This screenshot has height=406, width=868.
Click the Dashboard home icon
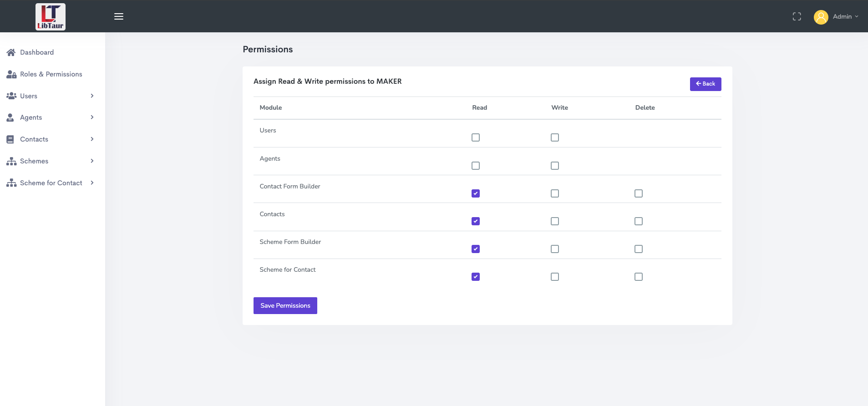coord(11,52)
